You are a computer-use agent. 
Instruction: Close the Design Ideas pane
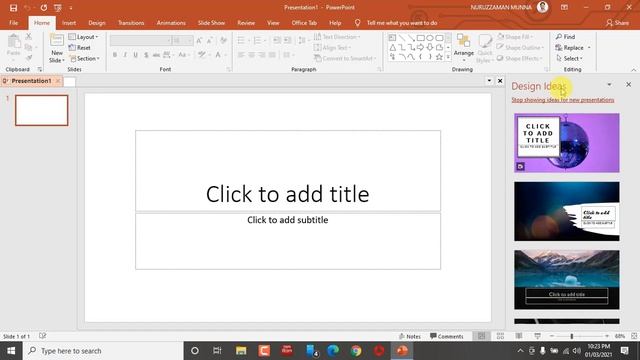coord(629,84)
